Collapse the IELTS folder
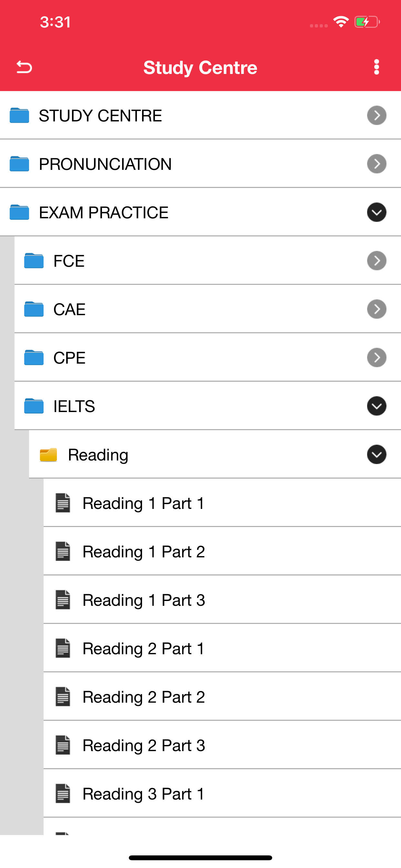 pyautogui.click(x=376, y=406)
